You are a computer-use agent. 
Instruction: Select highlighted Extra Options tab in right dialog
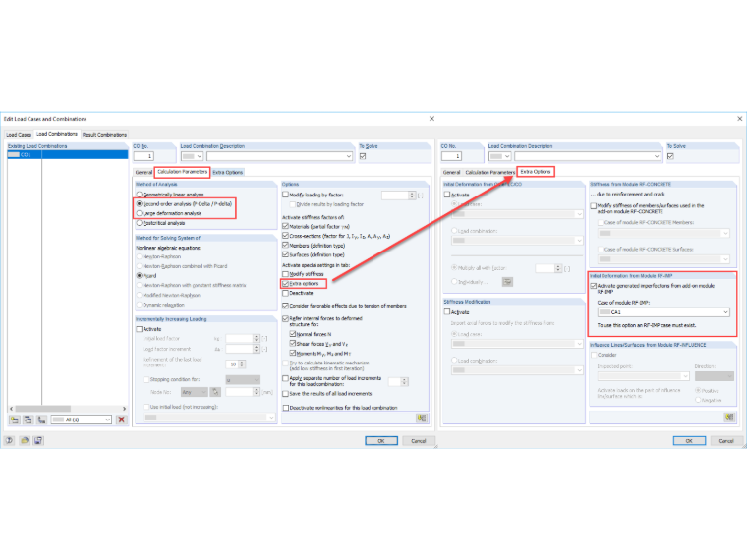click(x=536, y=172)
